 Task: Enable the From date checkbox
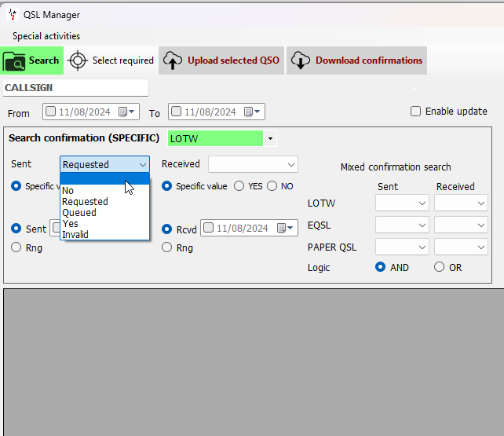coord(50,112)
